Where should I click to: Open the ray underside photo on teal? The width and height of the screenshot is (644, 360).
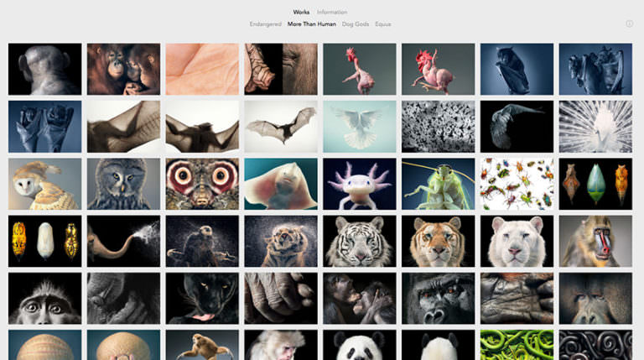pyautogui.click(x=281, y=184)
